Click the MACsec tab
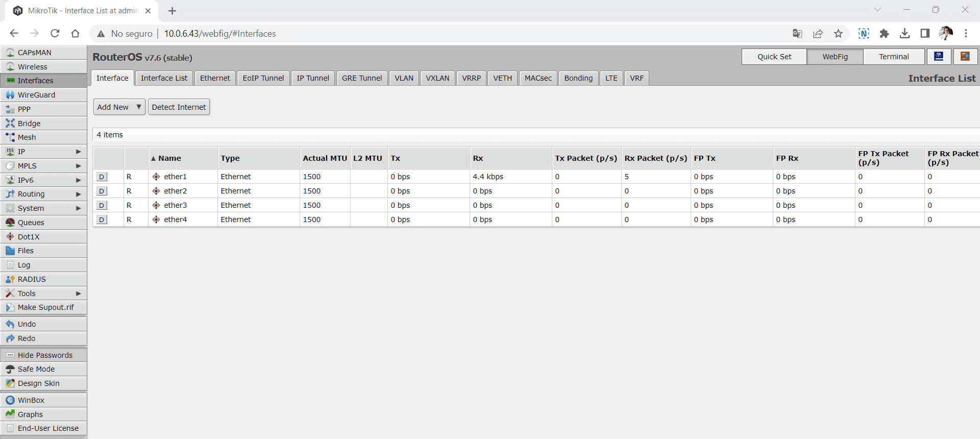This screenshot has height=439, width=980. [538, 78]
